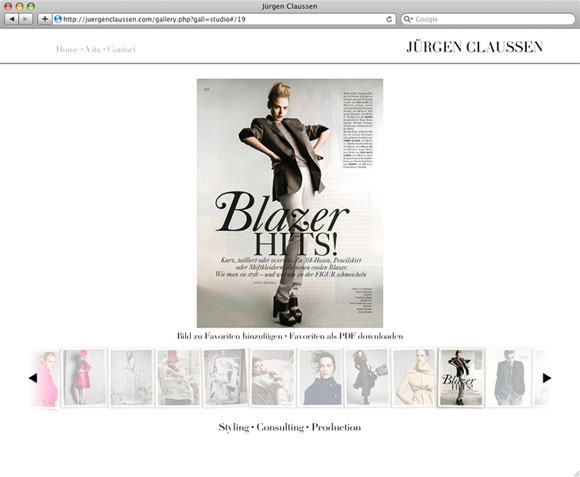Click the browser forward arrow button

pyautogui.click(x=25, y=19)
